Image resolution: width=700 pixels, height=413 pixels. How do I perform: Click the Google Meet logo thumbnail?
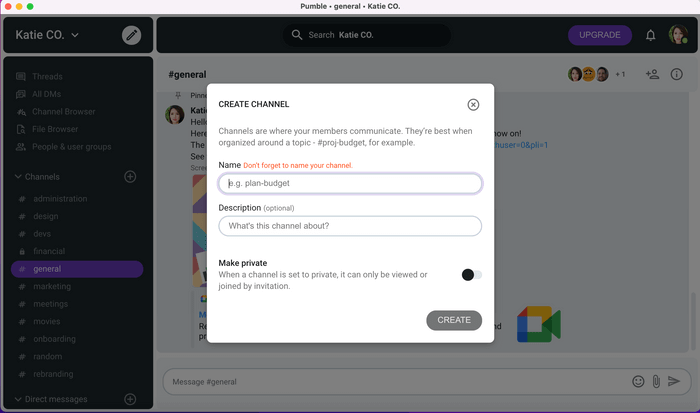539,324
